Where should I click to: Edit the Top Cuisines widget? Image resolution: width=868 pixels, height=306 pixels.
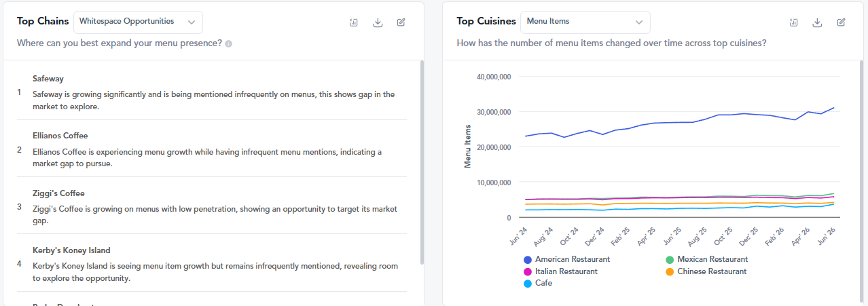pos(841,22)
